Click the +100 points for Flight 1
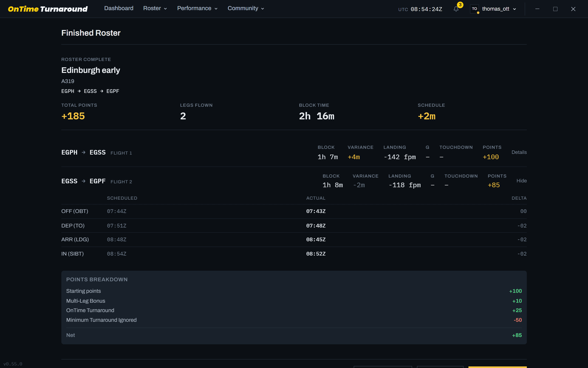Screen dimensions: 588x368 (491, 157)
